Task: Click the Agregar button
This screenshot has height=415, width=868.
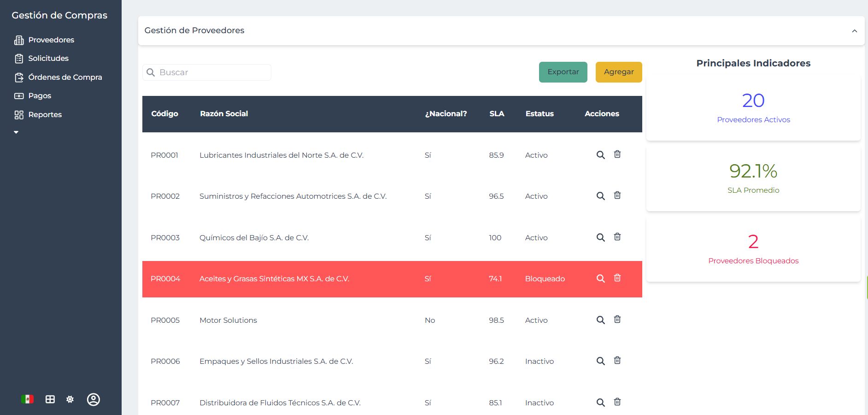Action: pyautogui.click(x=618, y=72)
